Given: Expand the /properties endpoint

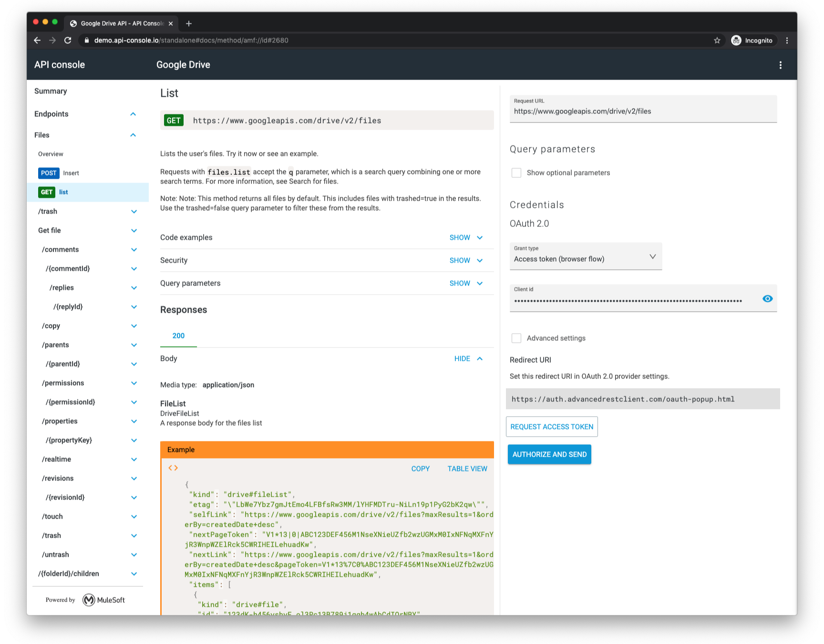Looking at the screenshot, I should click(134, 421).
